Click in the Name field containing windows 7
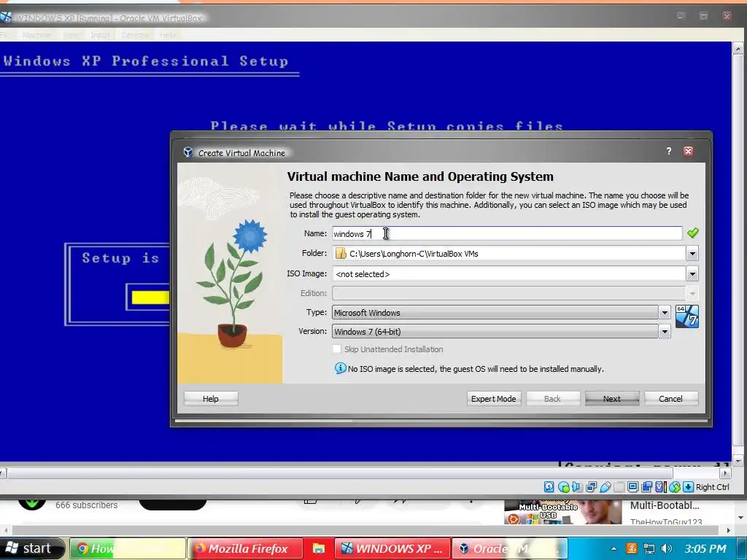Viewport: 747px width, 560px height. (x=507, y=233)
